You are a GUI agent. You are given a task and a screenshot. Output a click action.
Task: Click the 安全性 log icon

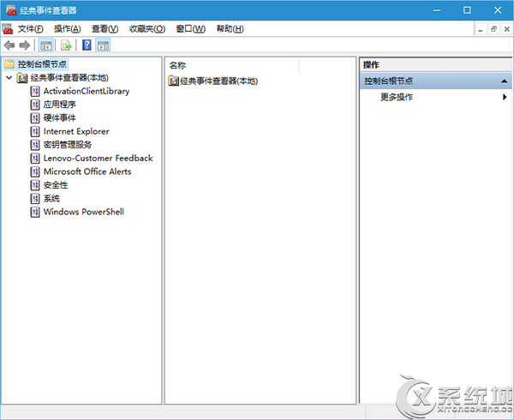35,185
